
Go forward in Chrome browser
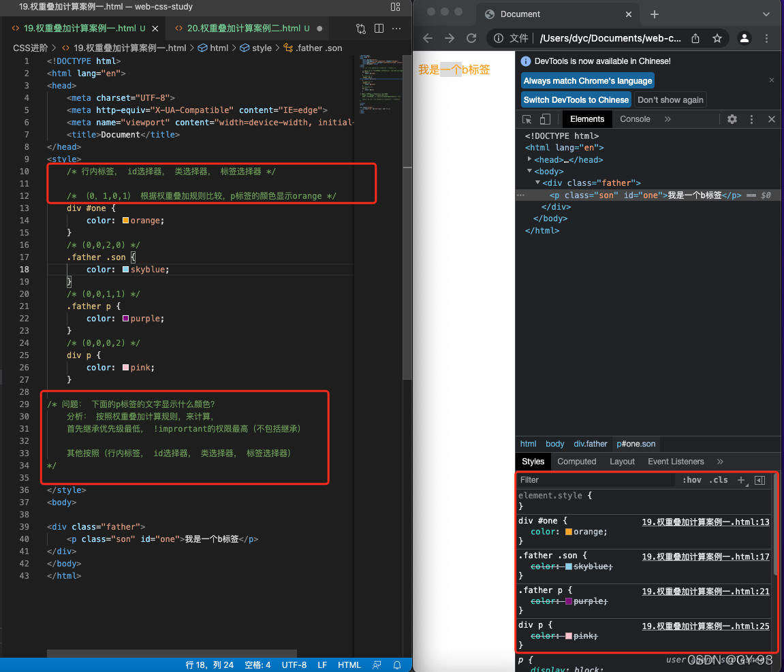click(x=450, y=38)
